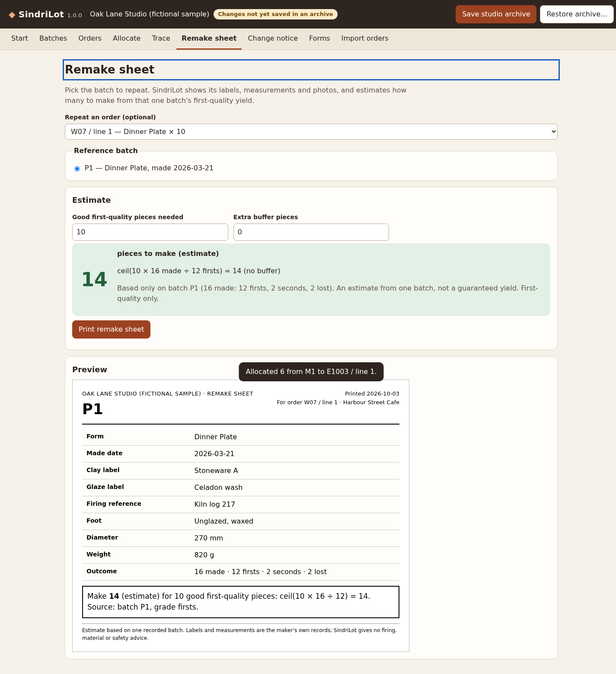The image size is (616, 674).
Task: Go to the Forms tab
Action: (319, 38)
